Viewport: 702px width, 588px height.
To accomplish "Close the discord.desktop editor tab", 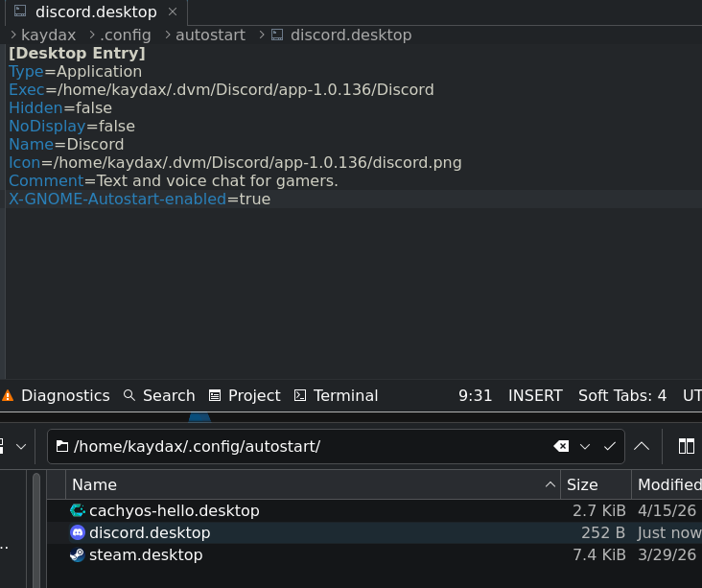I will pyautogui.click(x=173, y=12).
